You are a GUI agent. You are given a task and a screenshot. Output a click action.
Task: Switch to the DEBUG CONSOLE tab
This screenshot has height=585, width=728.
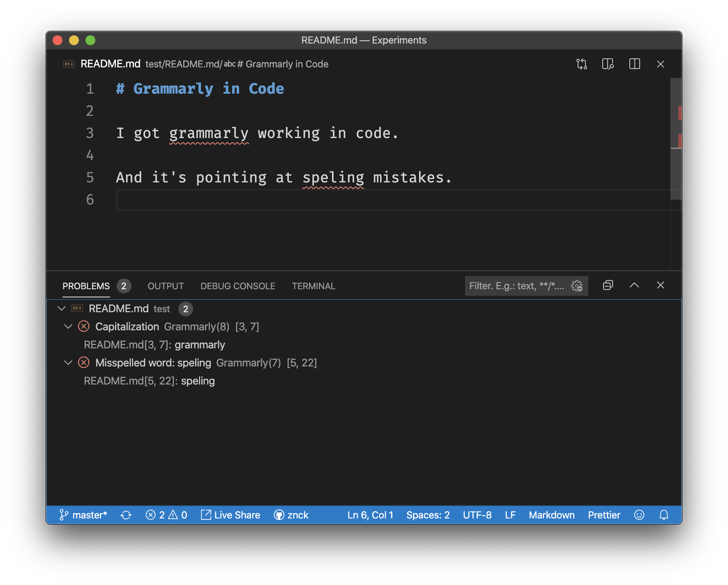click(238, 286)
